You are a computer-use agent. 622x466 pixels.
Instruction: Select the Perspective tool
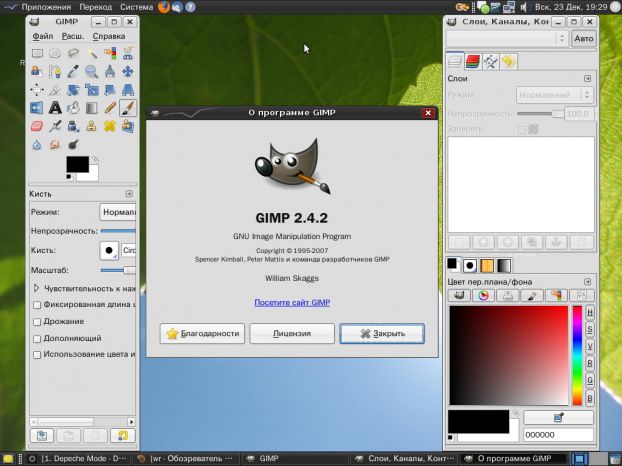128,90
